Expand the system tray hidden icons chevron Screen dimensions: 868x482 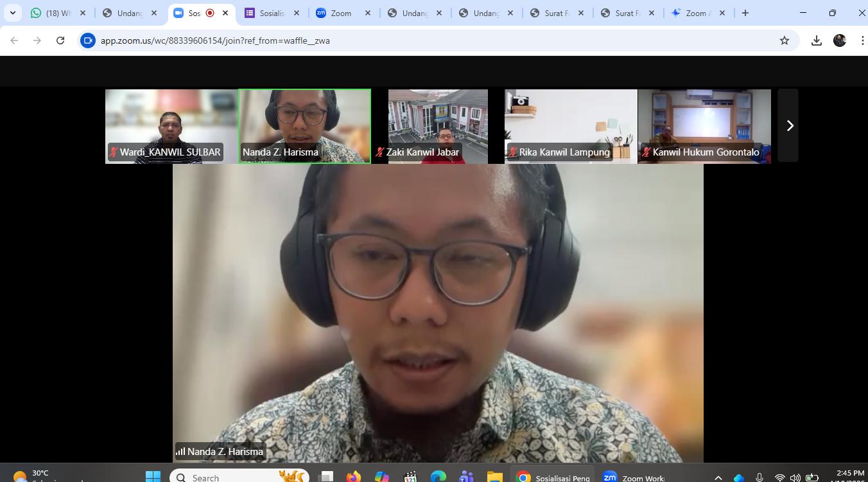(x=718, y=478)
